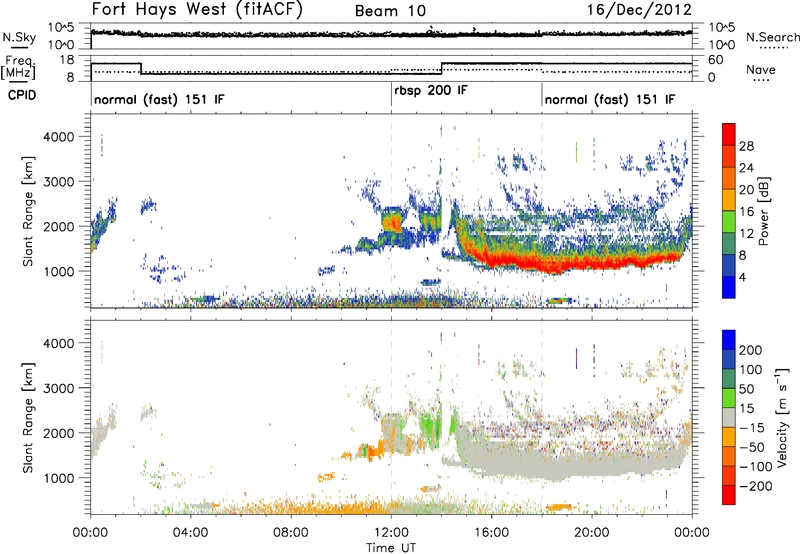800x554 pixels.
Task: Click the "60" Nave axis tick
Action: [716, 60]
